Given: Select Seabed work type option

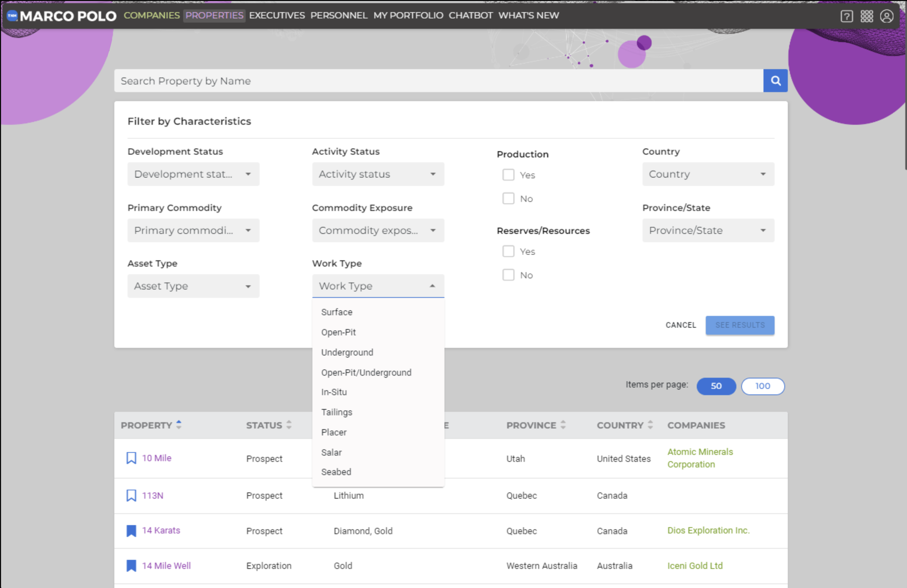Looking at the screenshot, I should 378,472.
